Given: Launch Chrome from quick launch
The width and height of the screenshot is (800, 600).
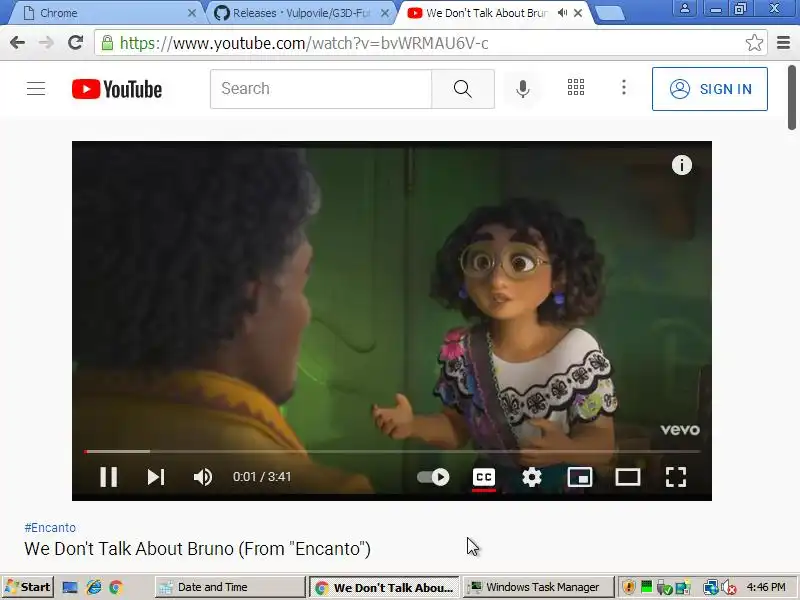Looking at the screenshot, I should (116, 588).
